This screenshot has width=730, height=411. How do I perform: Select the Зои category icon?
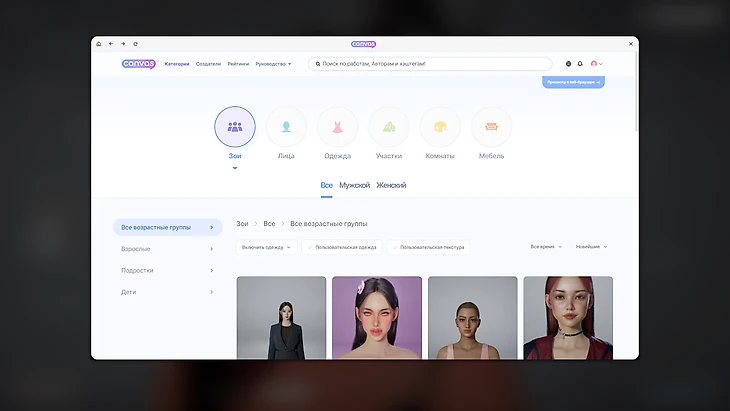235,127
